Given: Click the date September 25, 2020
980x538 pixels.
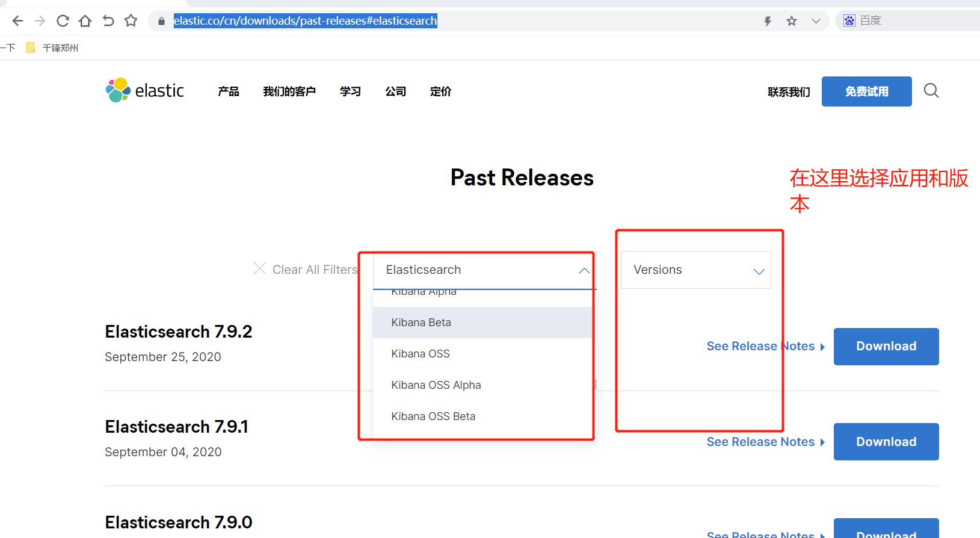Looking at the screenshot, I should click(x=163, y=357).
